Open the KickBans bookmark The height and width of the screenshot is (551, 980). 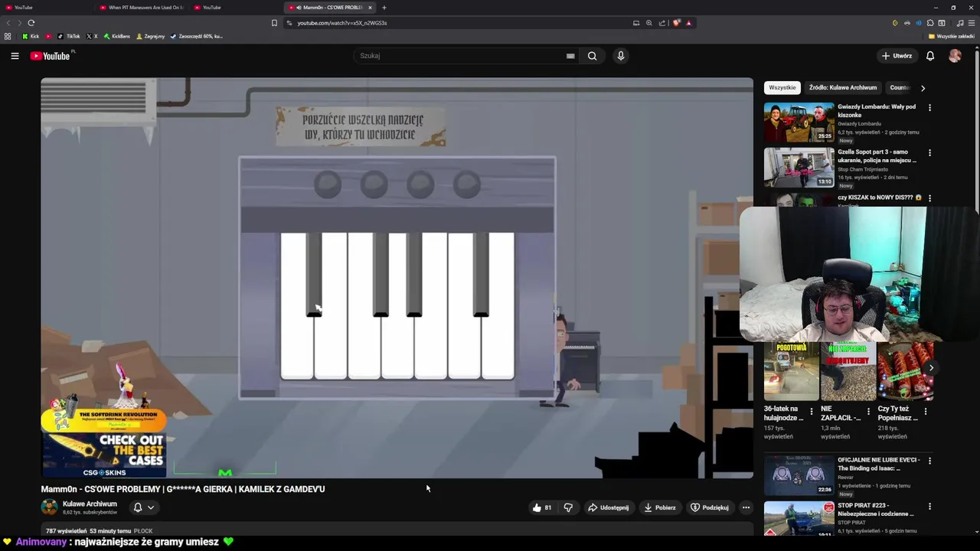point(117,36)
